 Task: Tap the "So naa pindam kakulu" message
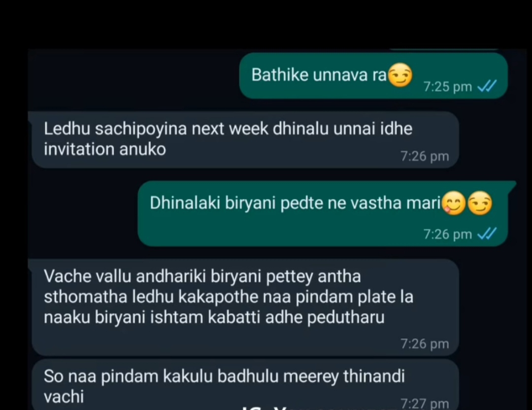(245, 384)
